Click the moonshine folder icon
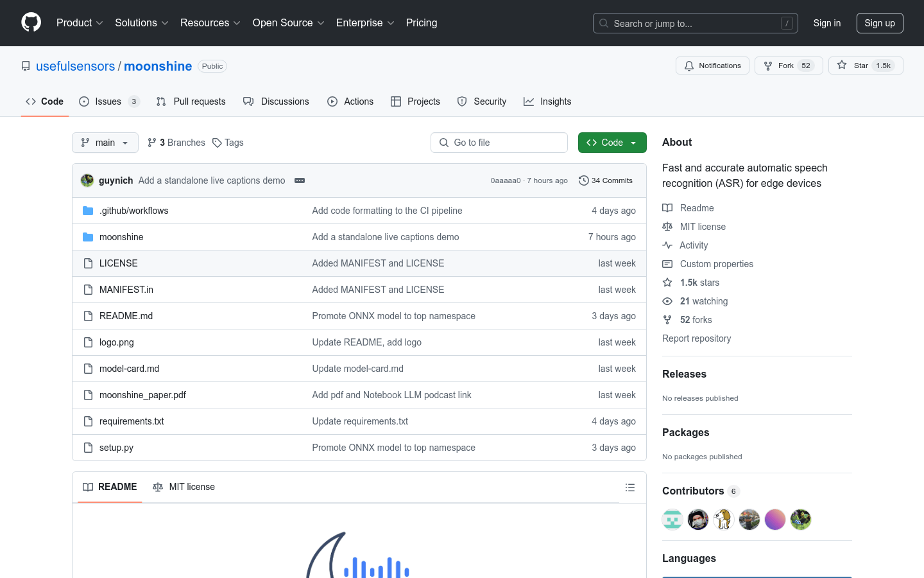 (88, 237)
